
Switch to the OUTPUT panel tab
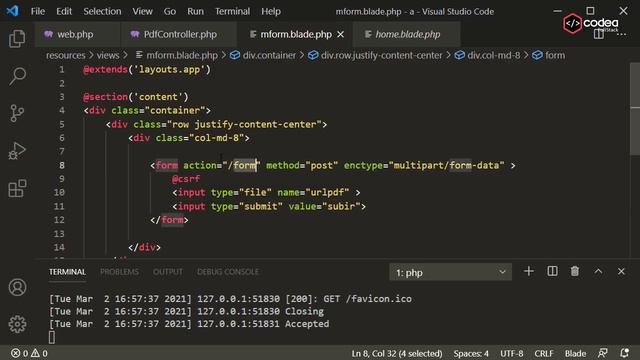tap(168, 272)
